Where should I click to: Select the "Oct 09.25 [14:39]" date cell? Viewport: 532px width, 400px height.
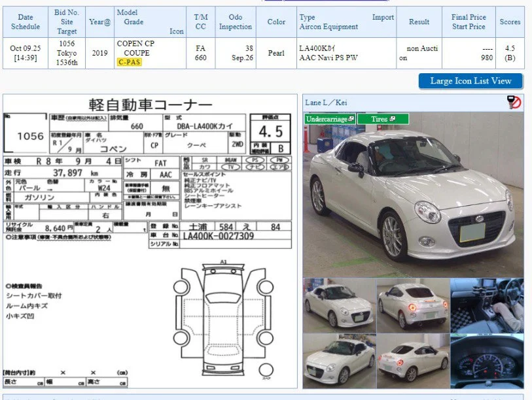pos(26,53)
